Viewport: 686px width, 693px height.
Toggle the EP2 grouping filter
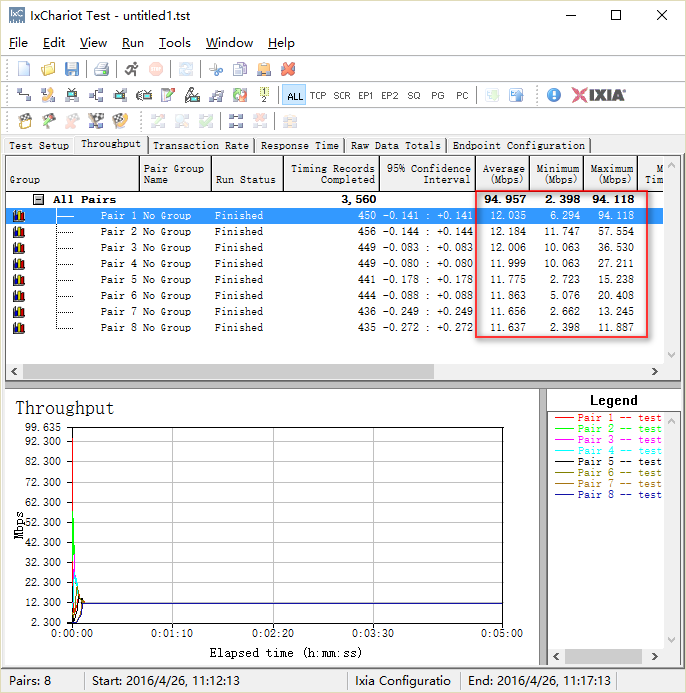[389, 96]
